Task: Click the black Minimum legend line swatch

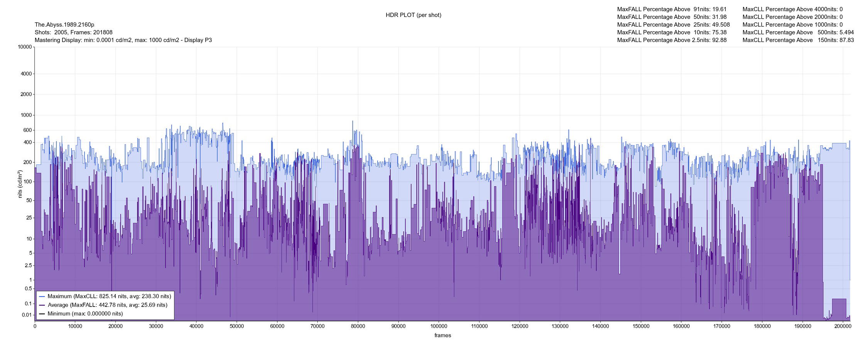Action: coord(42,314)
